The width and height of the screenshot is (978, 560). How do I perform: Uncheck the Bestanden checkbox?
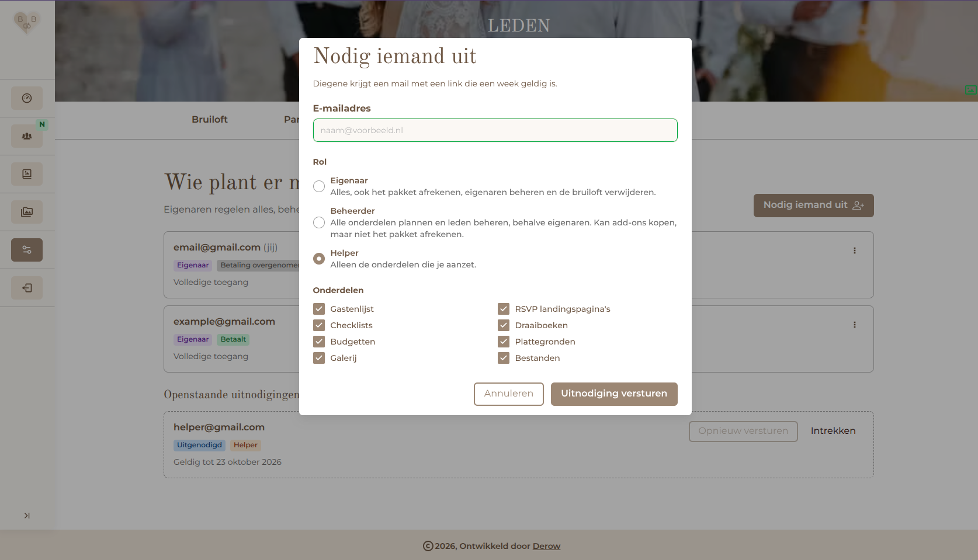(504, 358)
